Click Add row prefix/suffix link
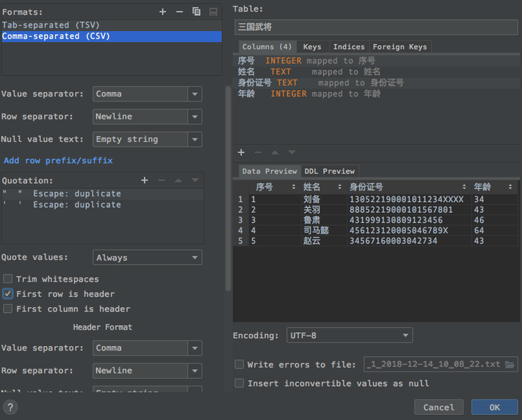The height and width of the screenshot is (420, 522). tap(58, 160)
